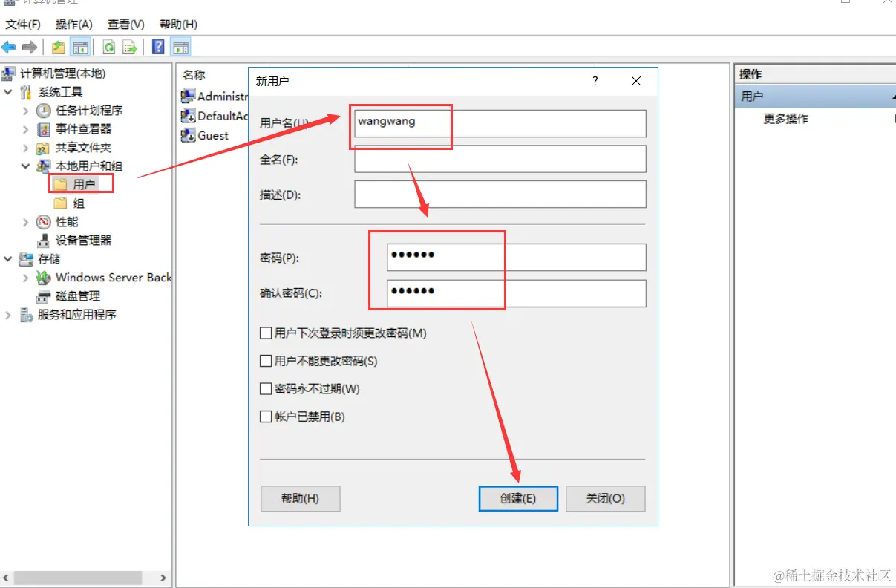The height and width of the screenshot is (588, 896).
Task: Click the Device Manager icon
Action: (44, 241)
